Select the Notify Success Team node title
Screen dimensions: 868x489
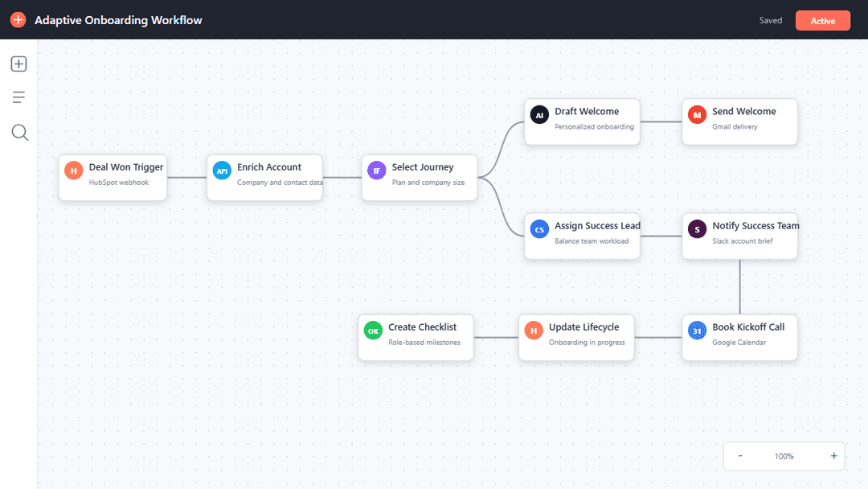tap(755, 226)
